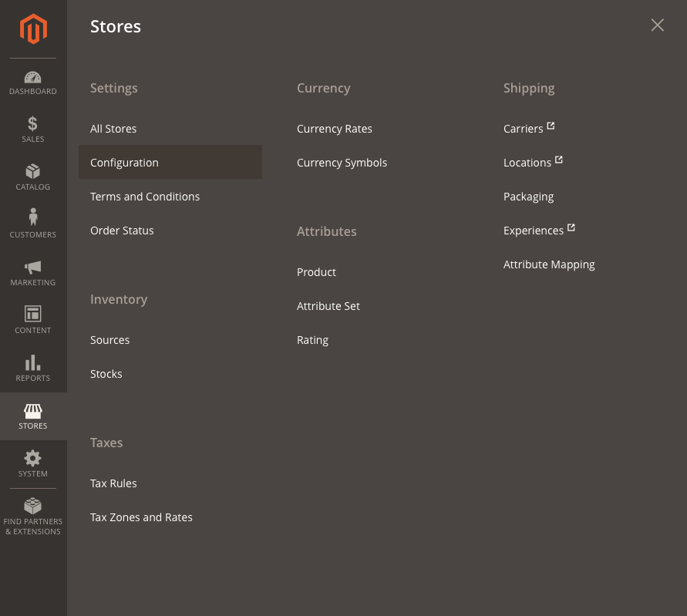Open the Catalog box icon
This screenshot has width=687, height=616.
(x=33, y=171)
